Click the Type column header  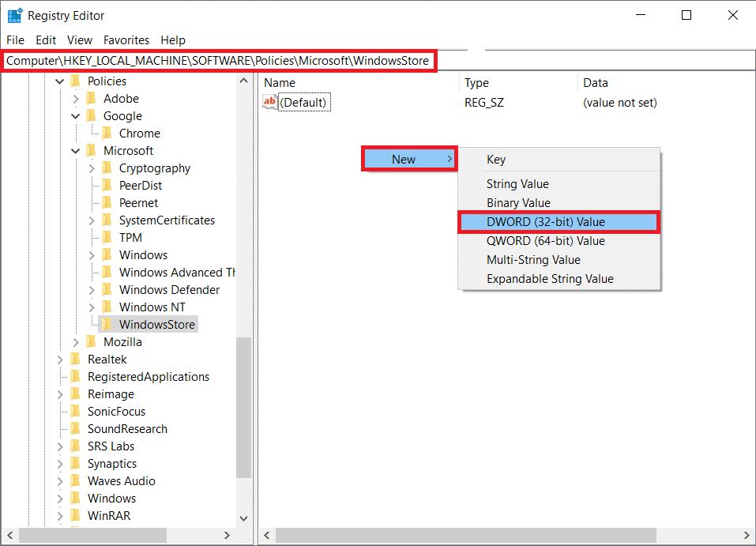click(518, 83)
